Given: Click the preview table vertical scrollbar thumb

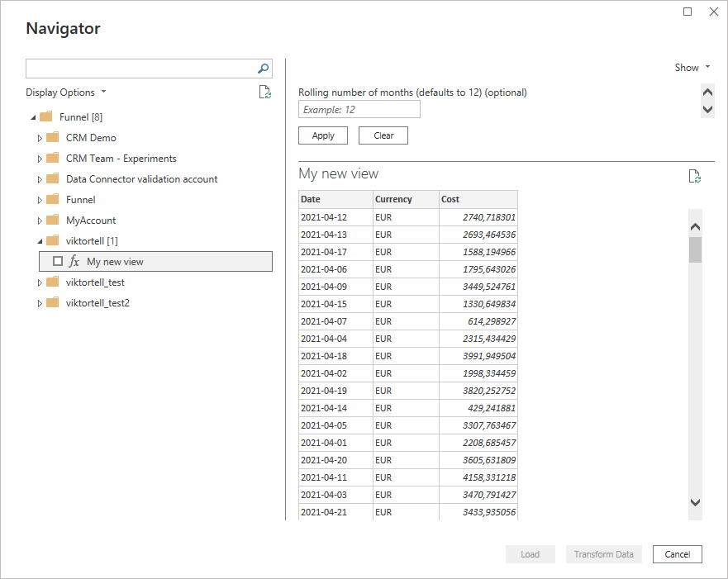Looking at the screenshot, I should [695, 249].
